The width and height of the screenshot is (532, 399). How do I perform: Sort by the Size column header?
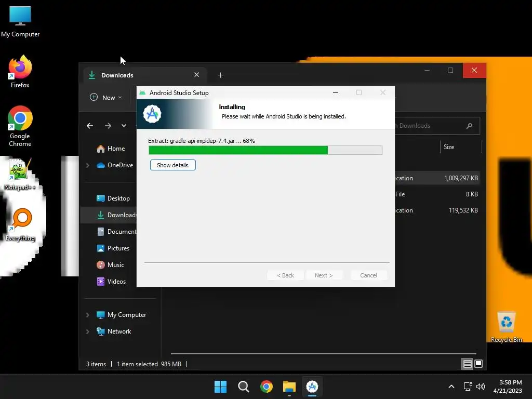click(461, 147)
